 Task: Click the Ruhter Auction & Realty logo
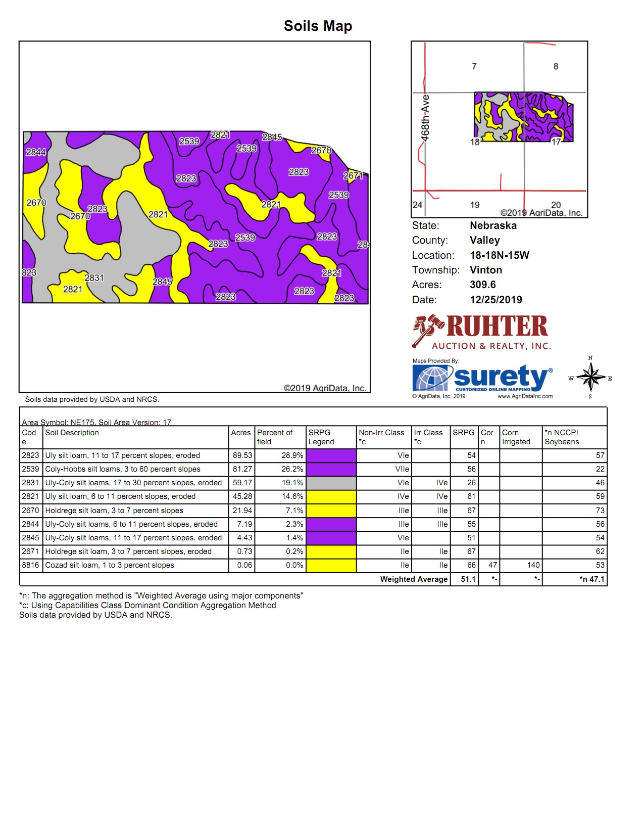(481, 332)
